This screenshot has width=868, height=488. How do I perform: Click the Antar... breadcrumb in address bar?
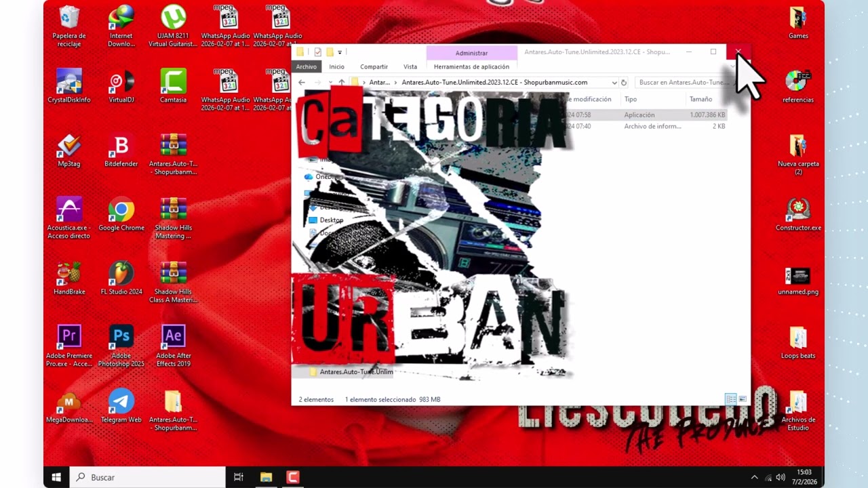tap(380, 83)
